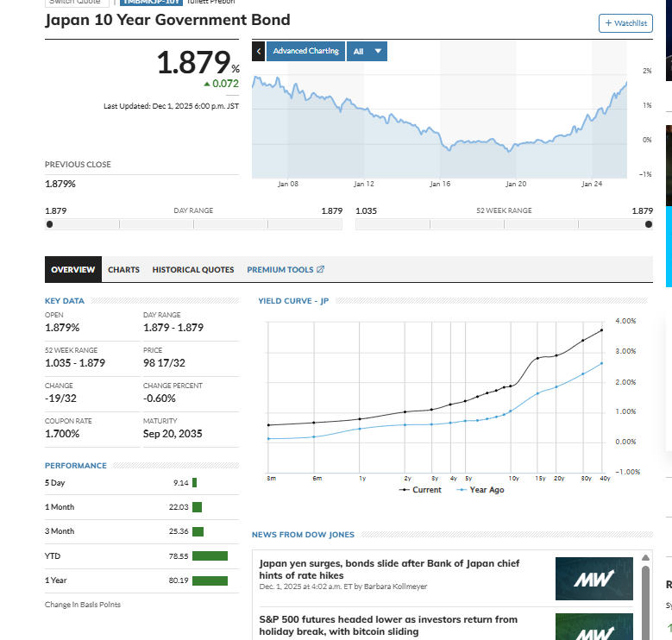Click the Coupon Rate 1.700% value
The image size is (672, 640).
62,434
